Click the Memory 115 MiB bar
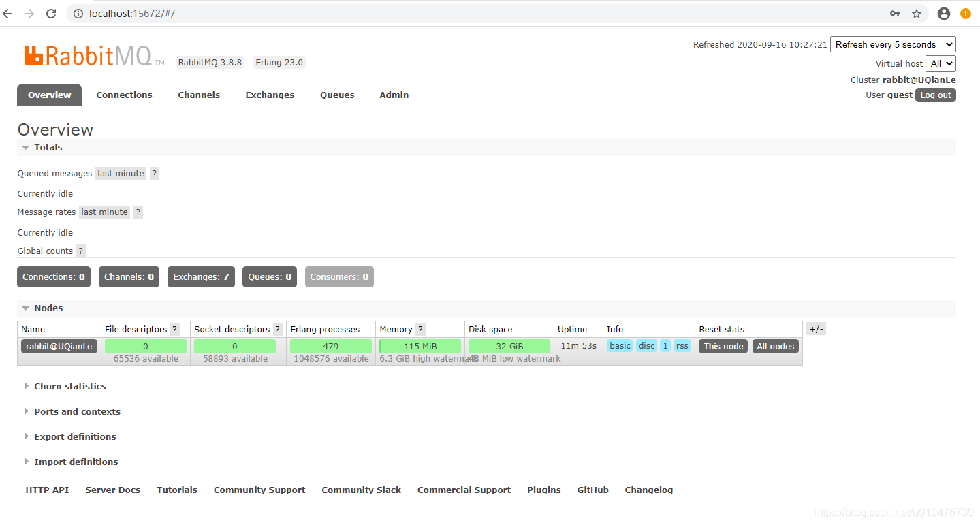 pos(420,347)
